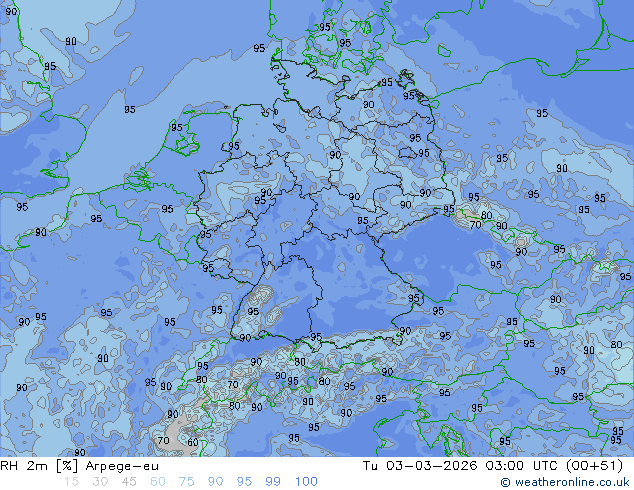This screenshot has height=490, width=634.
Task: Select the 15 value in the color legend
Action: [x=71, y=482]
